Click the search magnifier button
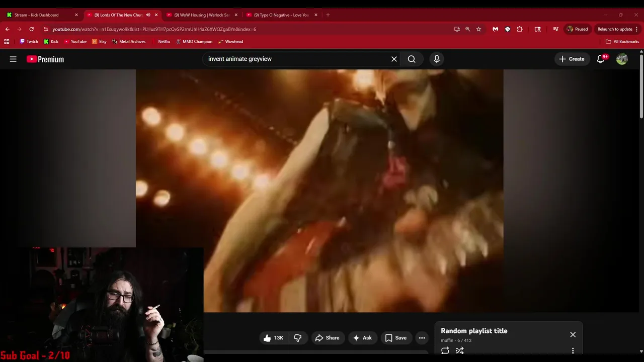This screenshot has height=362, width=644. (x=412, y=59)
